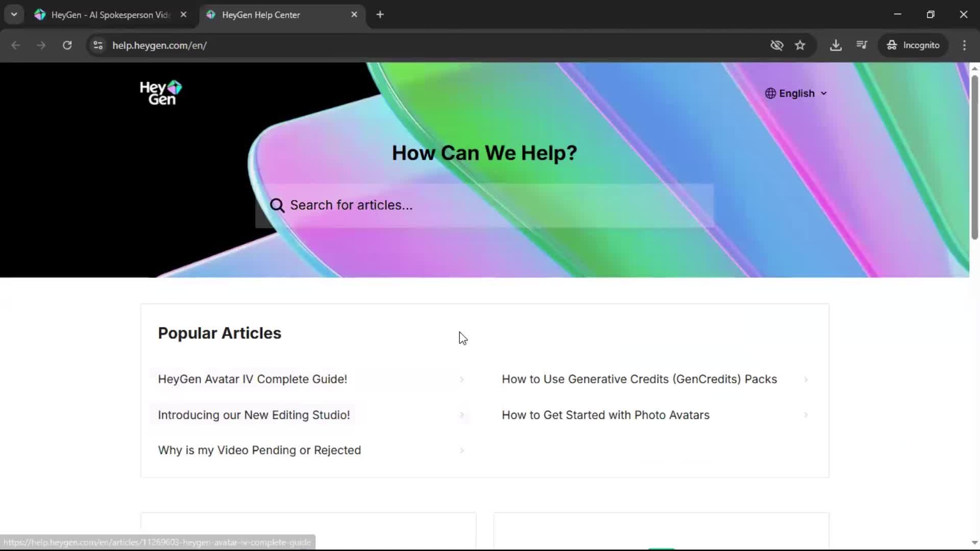Click the HeyGen logo in header
The image size is (980, 551).
tap(161, 93)
